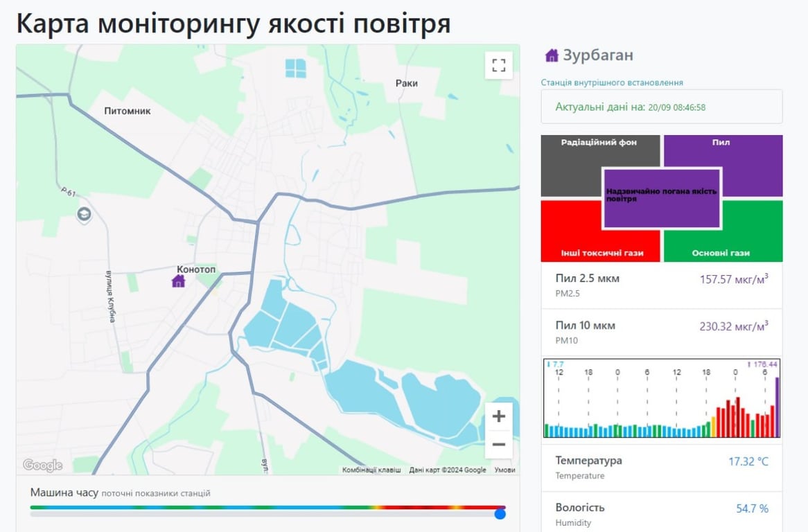Open the Пил 2.5 мкм reading row
Viewport: 808px width, 532px height.
pos(661,285)
